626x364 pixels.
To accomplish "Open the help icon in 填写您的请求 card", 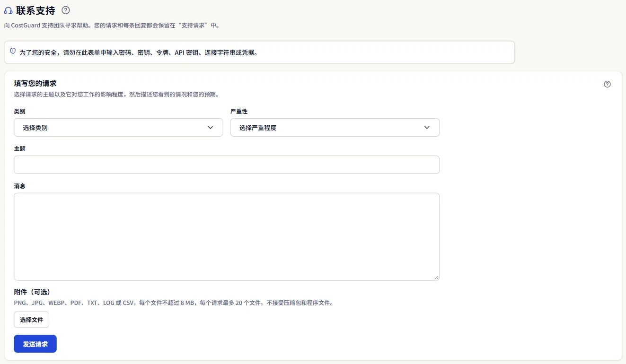I will tap(608, 84).
